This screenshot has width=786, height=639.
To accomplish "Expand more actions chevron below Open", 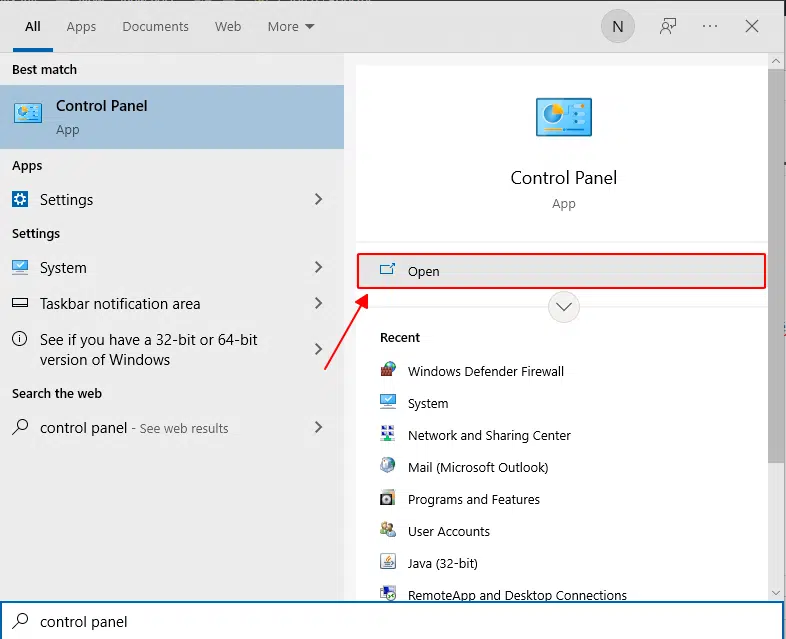I will [x=564, y=307].
